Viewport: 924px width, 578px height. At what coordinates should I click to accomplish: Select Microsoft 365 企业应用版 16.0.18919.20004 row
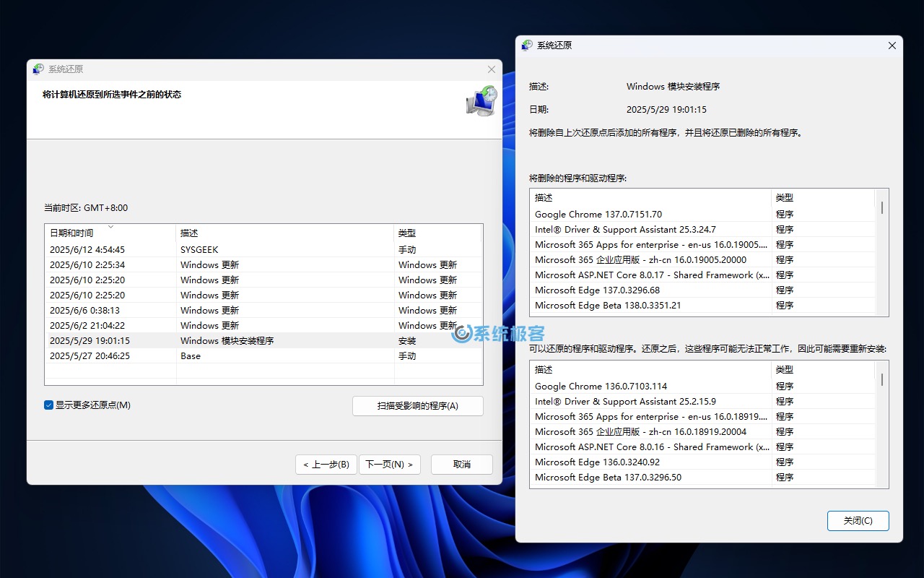coord(702,432)
